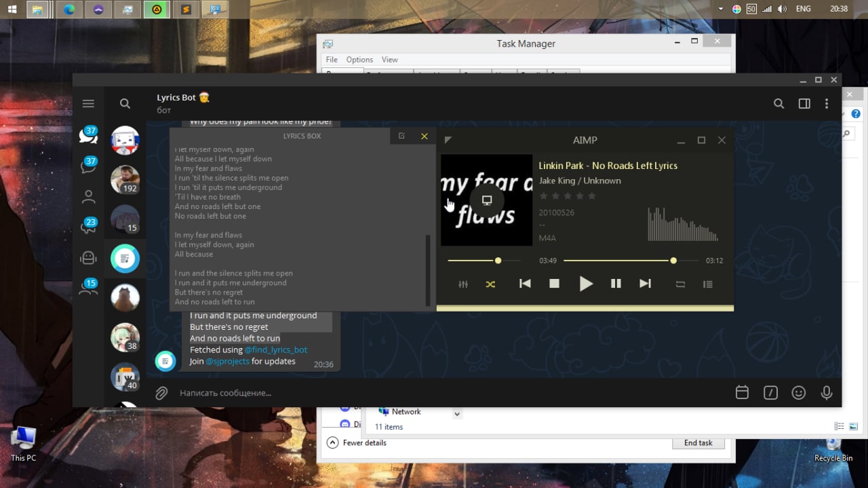The width and height of the screenshot is (868, 488).
Task: Open chat avatar with 15 unread badge
Action: click(125, 219)
